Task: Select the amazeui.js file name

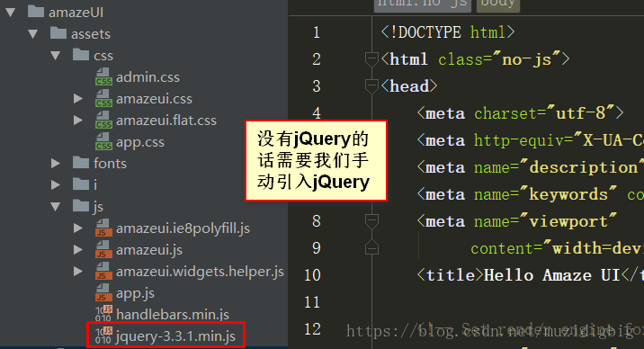Action: (149, 250)
